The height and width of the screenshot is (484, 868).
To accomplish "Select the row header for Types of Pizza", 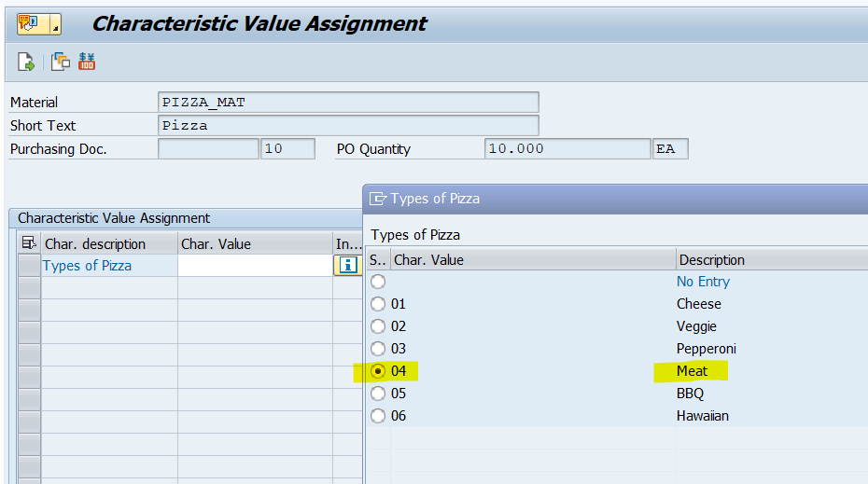I will 29,266.
